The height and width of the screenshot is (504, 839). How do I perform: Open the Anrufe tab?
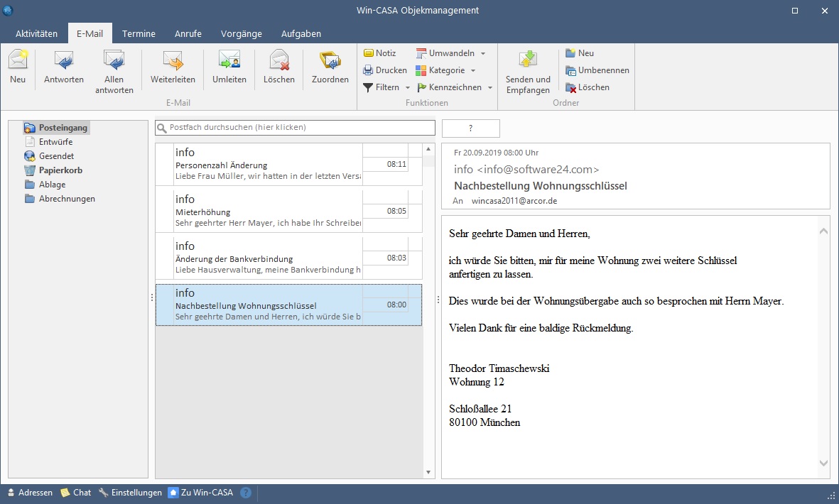tap(188, 33)
